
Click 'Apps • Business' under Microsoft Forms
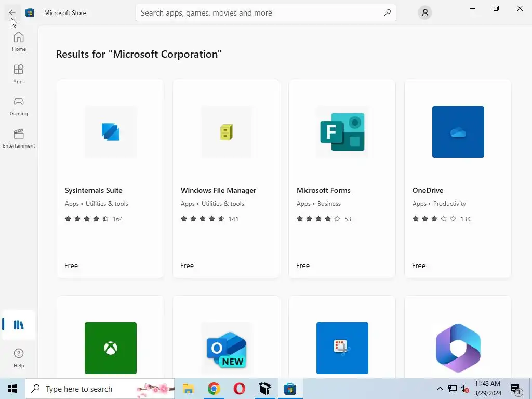[318, 204]
